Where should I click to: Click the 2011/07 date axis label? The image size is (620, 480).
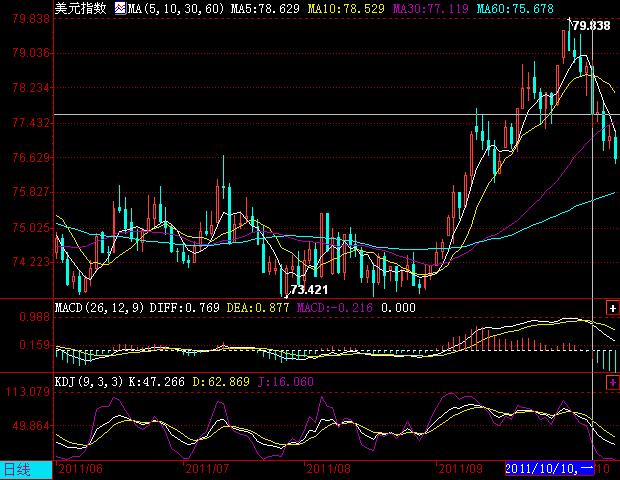coord(207,469)
